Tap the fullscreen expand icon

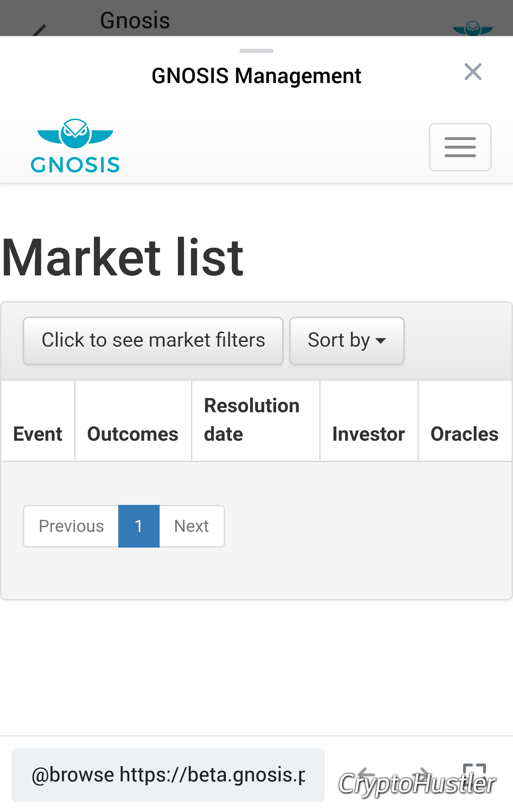click(x=474, y=774)
